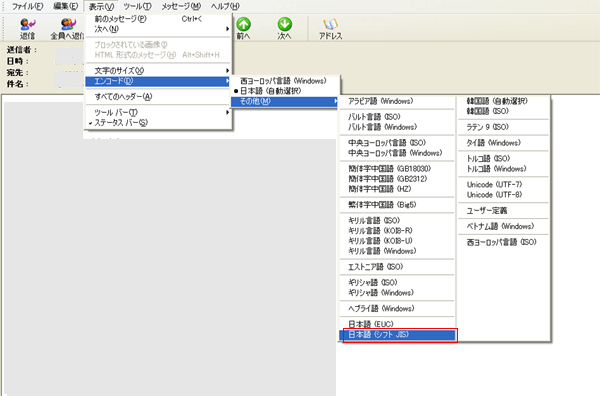600x396 pixels.
Task: Select タイ語 (Windows) encoding
Action: coord(504,143)
